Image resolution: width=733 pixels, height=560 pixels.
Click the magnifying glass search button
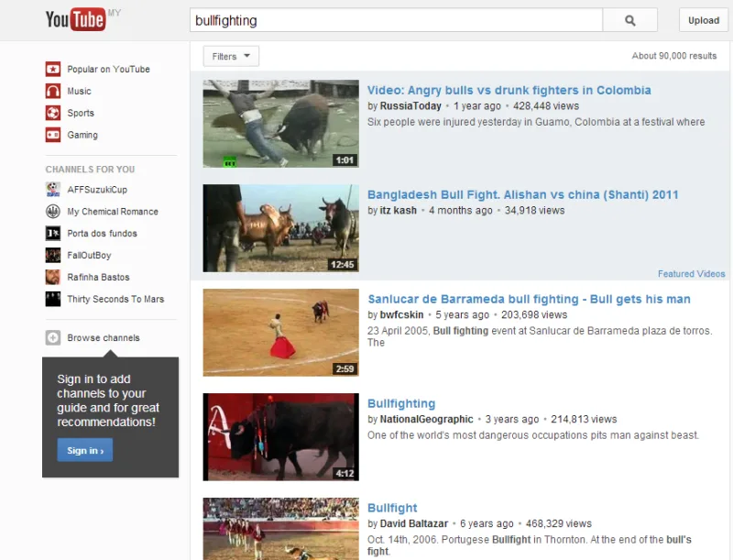pos(629,20)
